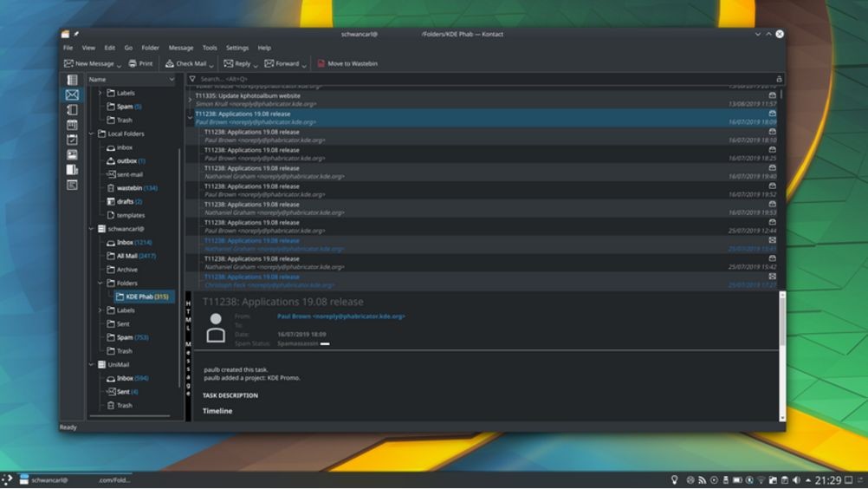Open the To-do List sidebar icon
The image size is (868, 489).
[72, 140]
